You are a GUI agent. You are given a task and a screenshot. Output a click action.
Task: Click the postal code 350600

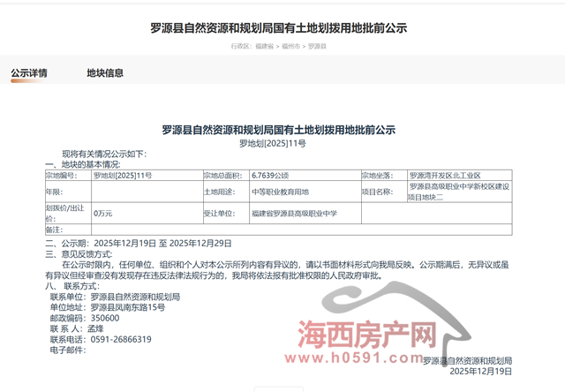pos(104,318)
